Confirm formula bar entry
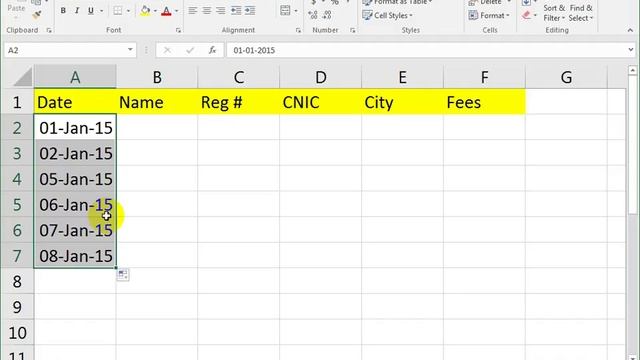This screenshot has height=360, width=640. click(189, 50)
